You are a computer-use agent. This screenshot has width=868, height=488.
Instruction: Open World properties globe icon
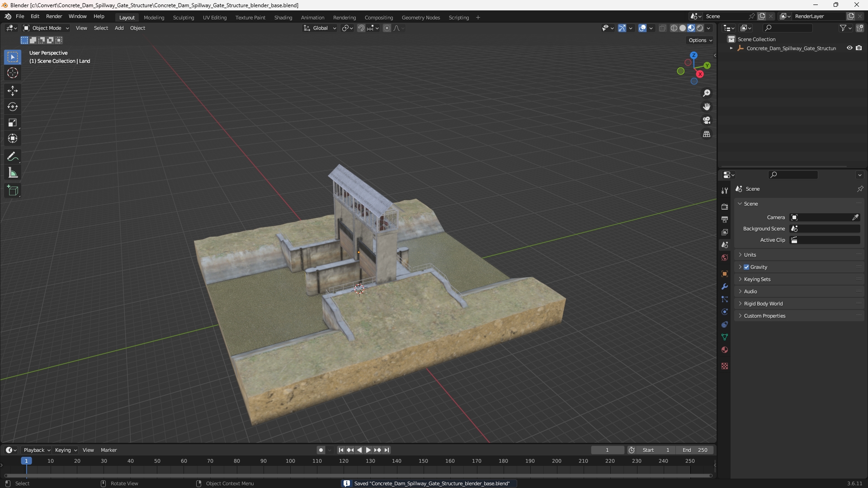725,258
